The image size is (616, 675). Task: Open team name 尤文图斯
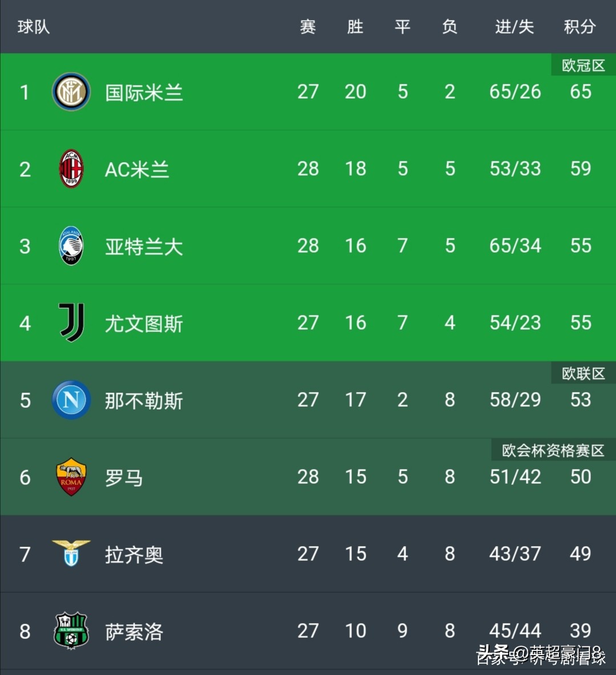144,324
